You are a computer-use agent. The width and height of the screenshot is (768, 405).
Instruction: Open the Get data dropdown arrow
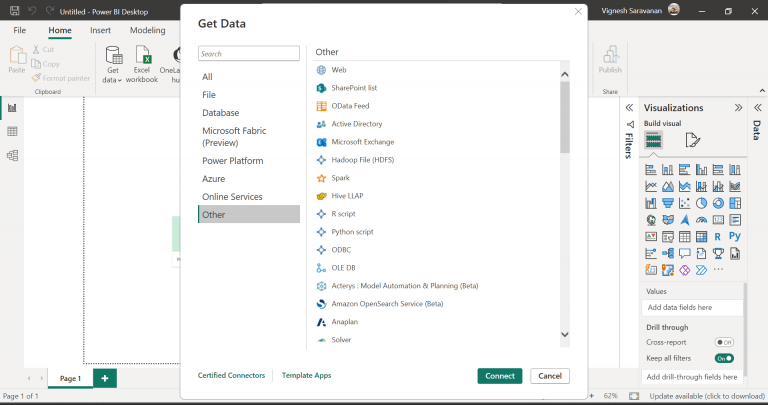point(119,80)
